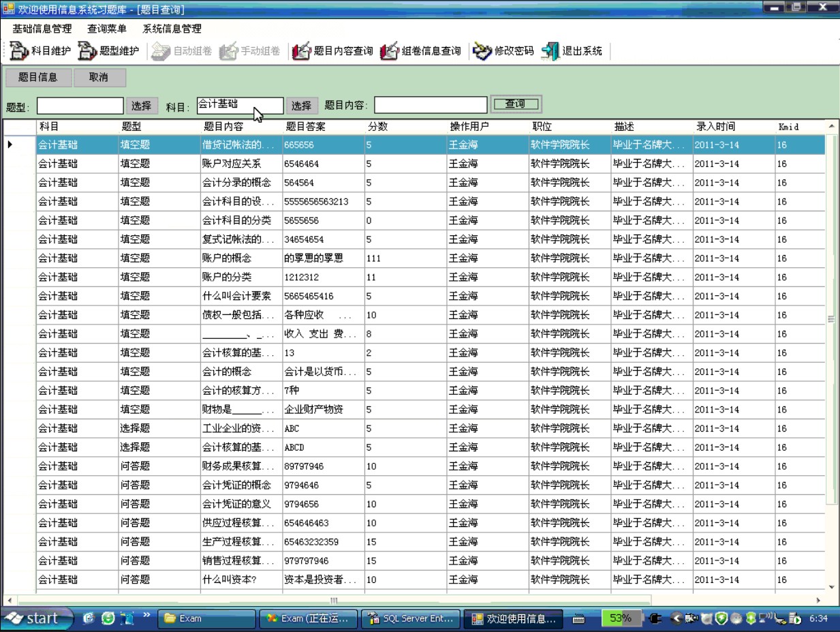Click the grayed-out 手动组卷 toolbar button

(x=250, y=51)
